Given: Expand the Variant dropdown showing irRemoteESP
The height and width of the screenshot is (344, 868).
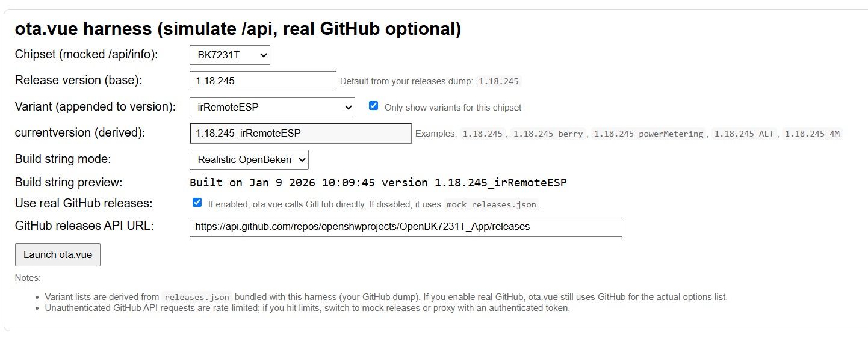Looking at the screenshot, I should click(271, 108).
